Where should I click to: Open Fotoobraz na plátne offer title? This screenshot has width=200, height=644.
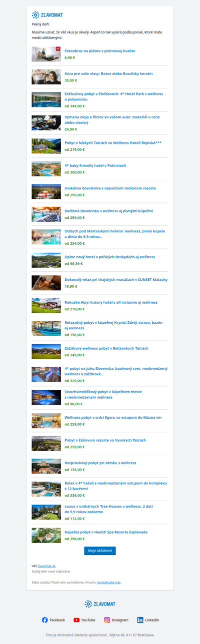pyautogui.click(x=100, y=51)
